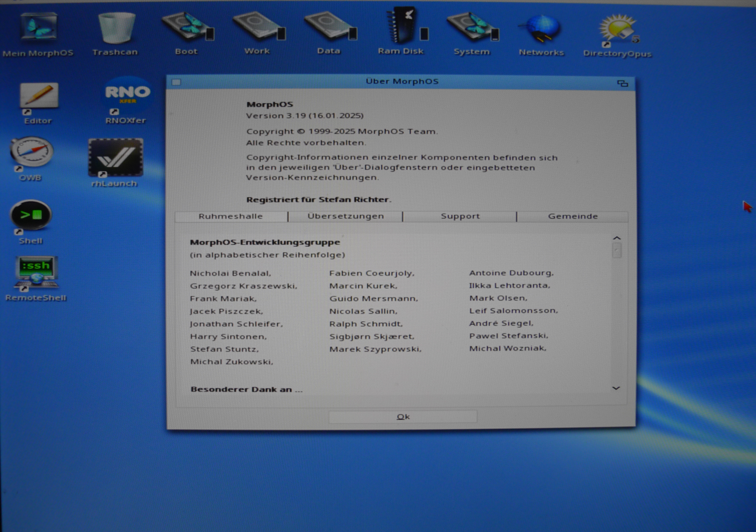The height and width of the screenshot is (532, 756).
Task: Launch the rhLaunch icon
Action: point(115,158)
